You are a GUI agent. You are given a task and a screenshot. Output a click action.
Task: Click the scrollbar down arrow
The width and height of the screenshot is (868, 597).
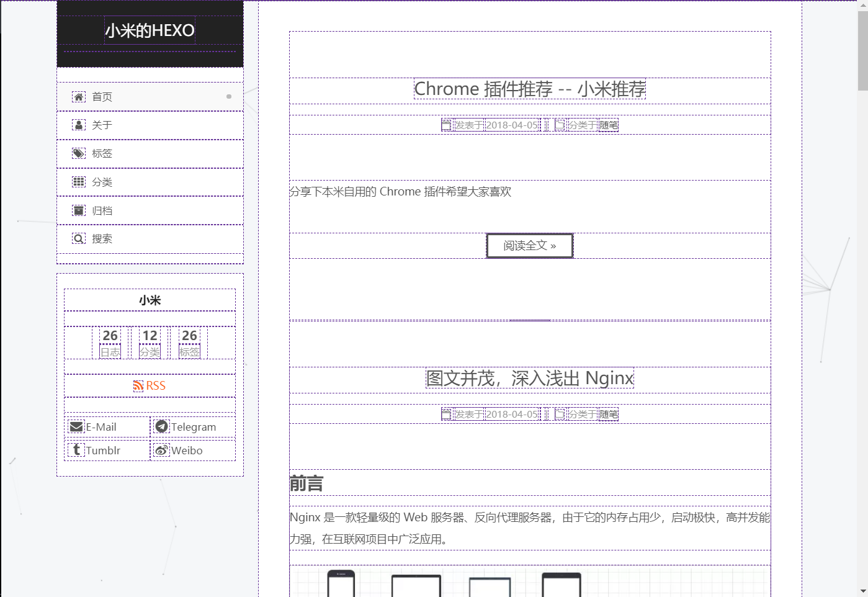coord(862,591)
